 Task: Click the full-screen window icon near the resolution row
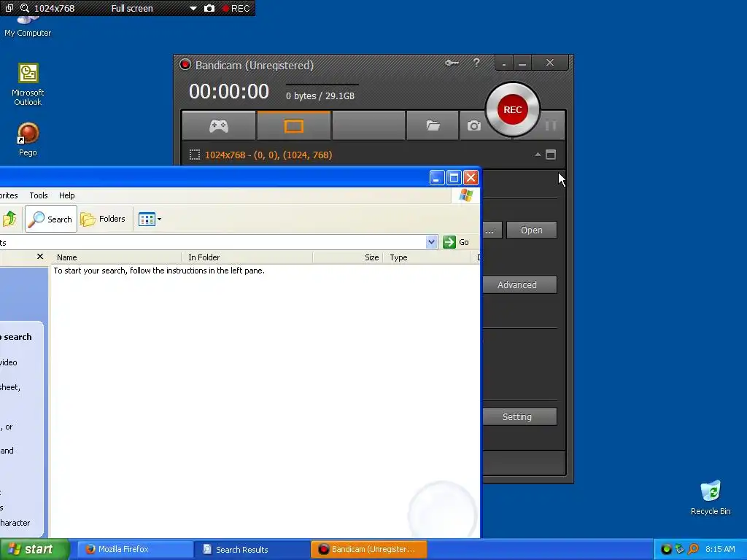click(551, 155)
